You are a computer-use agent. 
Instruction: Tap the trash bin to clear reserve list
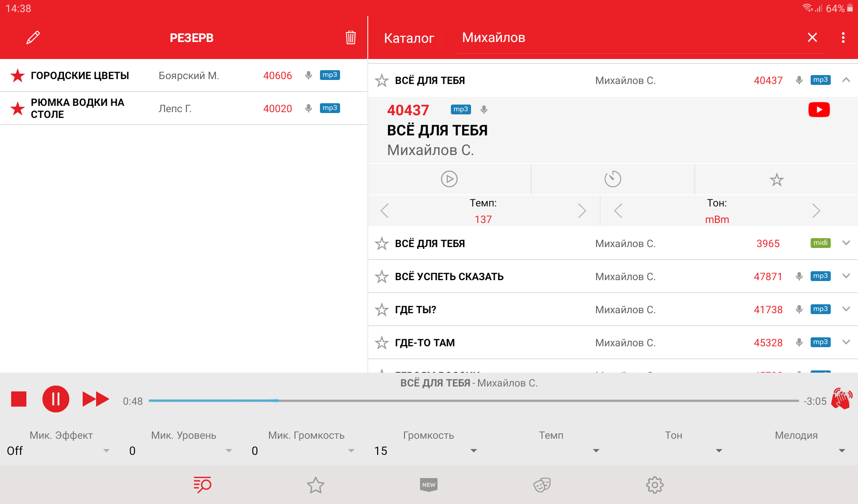(x=351, y=38)
